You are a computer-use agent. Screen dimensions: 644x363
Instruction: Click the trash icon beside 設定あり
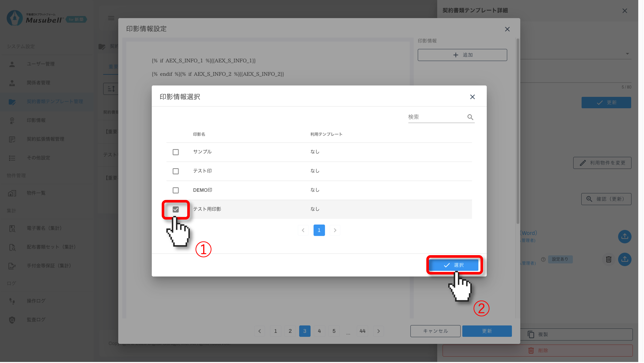[608, 259]
